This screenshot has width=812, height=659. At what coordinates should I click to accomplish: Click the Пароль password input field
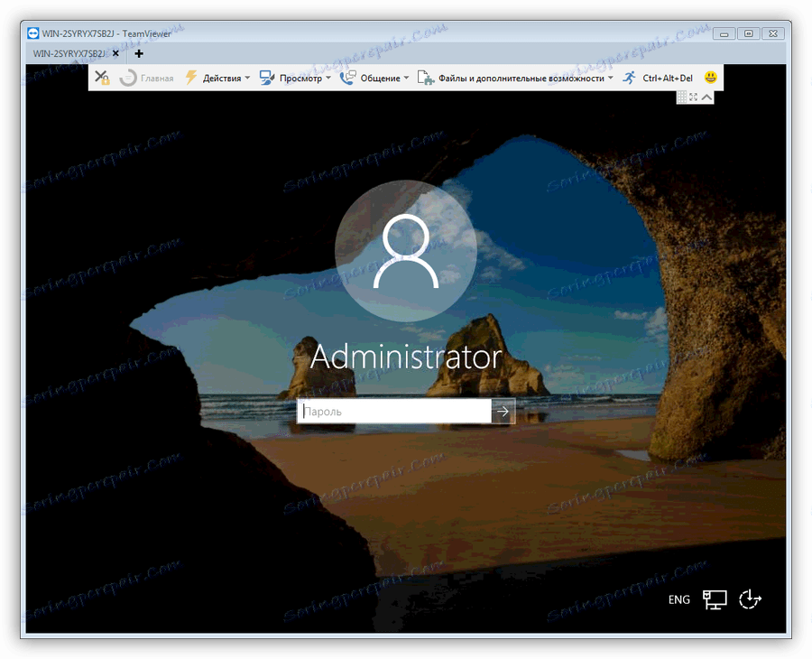394,412
